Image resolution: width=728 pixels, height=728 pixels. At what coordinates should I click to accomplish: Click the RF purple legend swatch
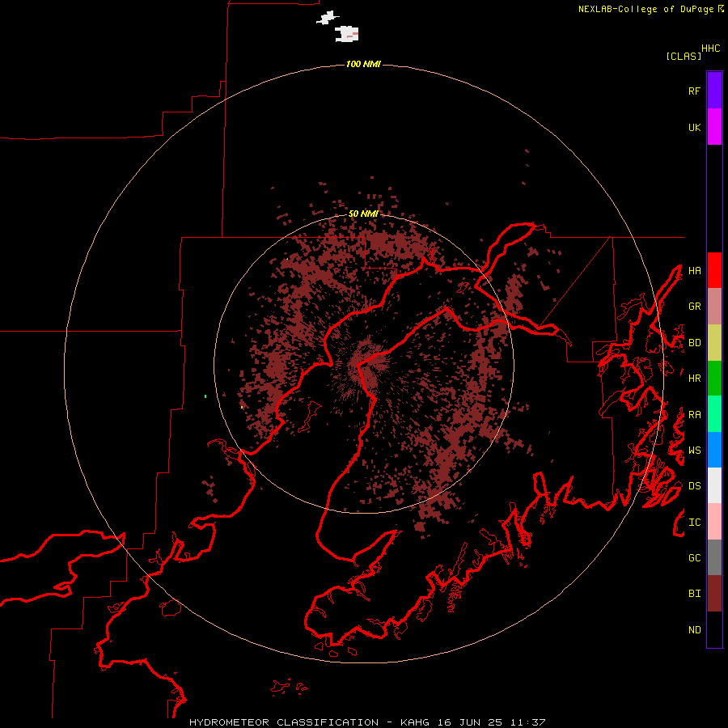coord(714,91)
